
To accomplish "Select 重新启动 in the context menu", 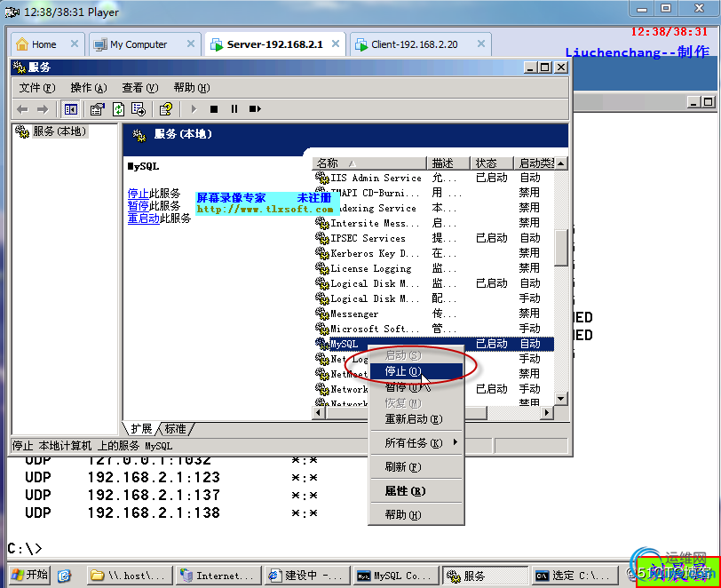I will click(x=413, y=418).
